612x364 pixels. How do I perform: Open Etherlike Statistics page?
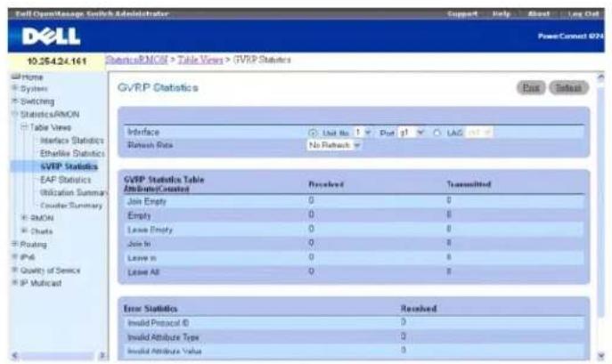(72, 153)
